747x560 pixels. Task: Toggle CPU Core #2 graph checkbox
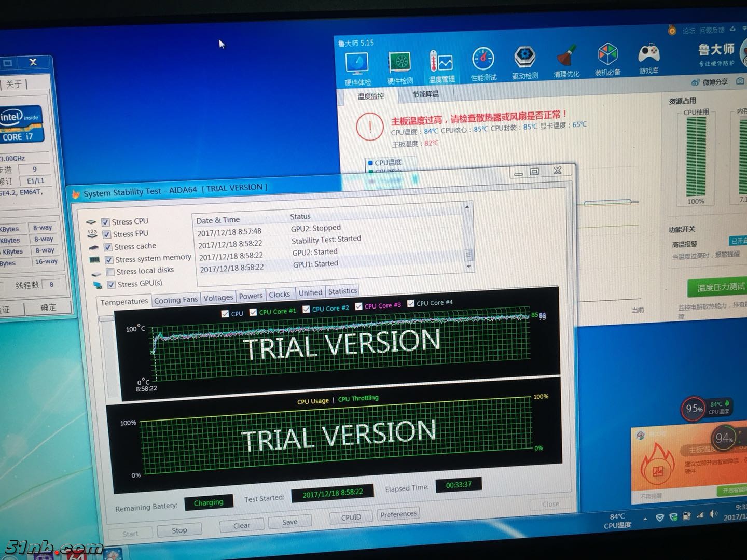coord(306,309)
